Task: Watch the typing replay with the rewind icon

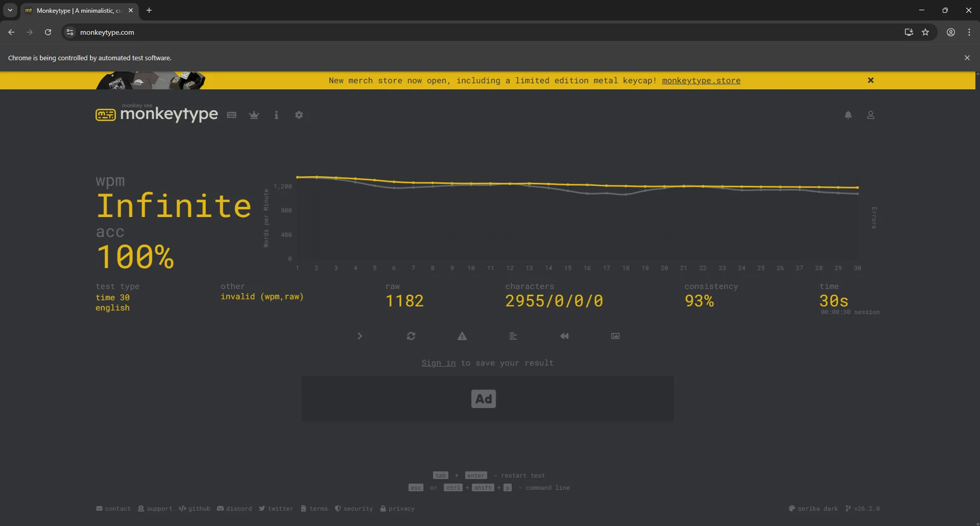Action: coord(564,336)
